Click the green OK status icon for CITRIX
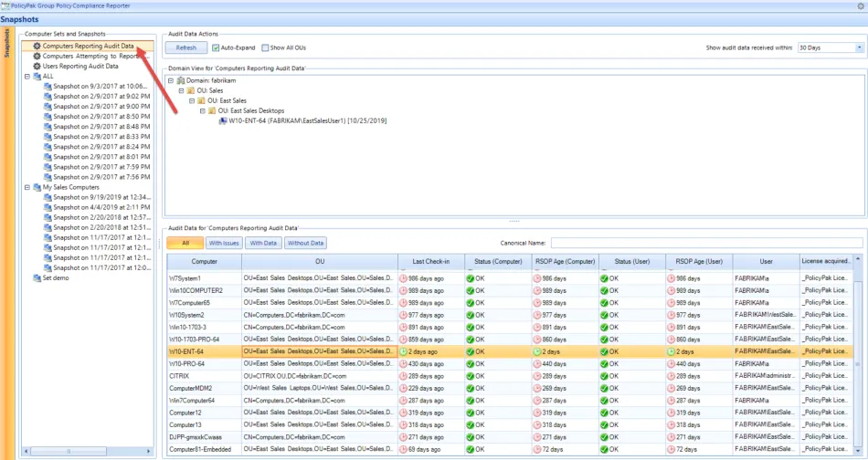This screenshot has height=460, width=868. [x=471, y=376]
